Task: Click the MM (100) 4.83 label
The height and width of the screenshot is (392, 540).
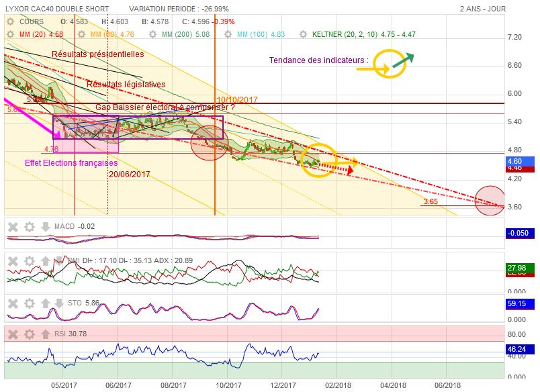Action: [x=261, y=34]
